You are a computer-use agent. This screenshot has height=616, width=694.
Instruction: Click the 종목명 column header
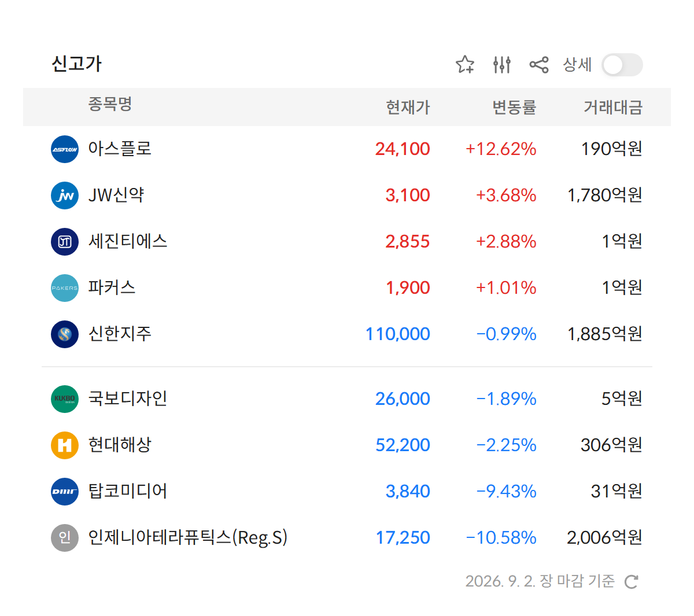pos(110,104)
